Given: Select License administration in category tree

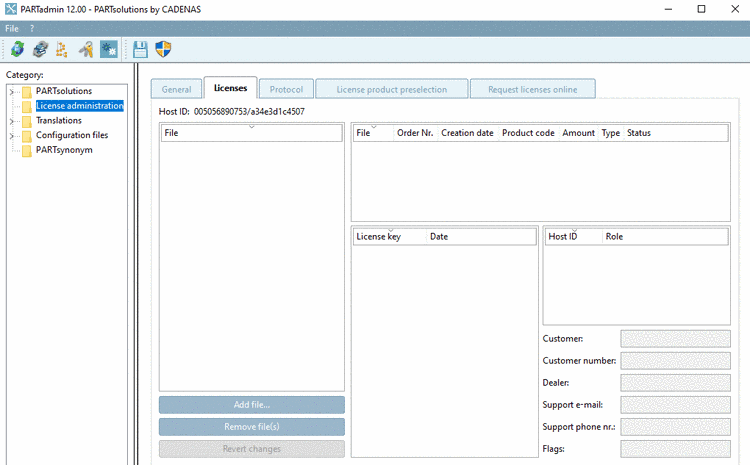Looking at the screenshot, I should [79, 106].
